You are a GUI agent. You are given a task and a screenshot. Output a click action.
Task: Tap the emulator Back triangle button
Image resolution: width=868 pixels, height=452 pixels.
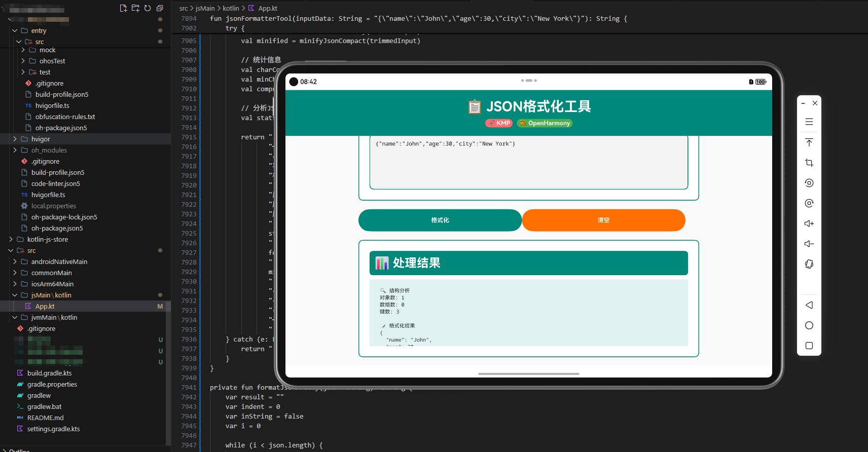point(809,305)
